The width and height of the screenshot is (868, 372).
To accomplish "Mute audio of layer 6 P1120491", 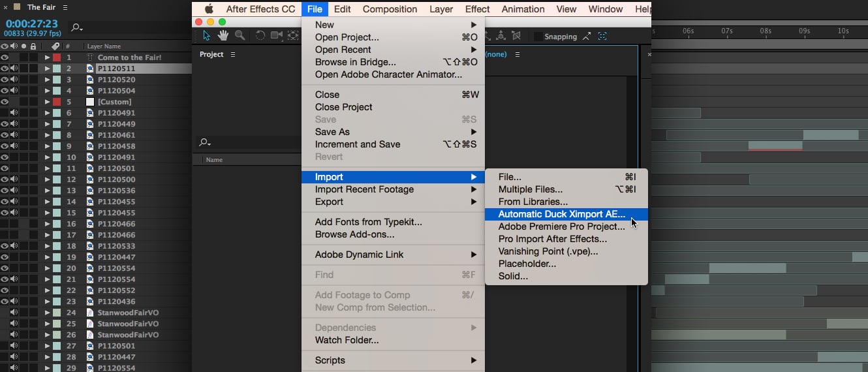I will [14, 113].
